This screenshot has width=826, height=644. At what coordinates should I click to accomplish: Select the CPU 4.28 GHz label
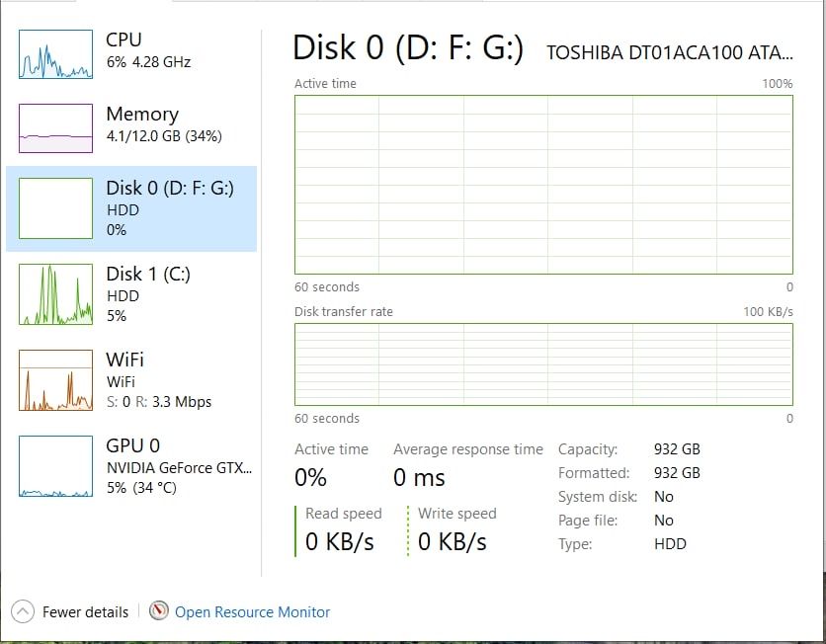tap(148, 61)
